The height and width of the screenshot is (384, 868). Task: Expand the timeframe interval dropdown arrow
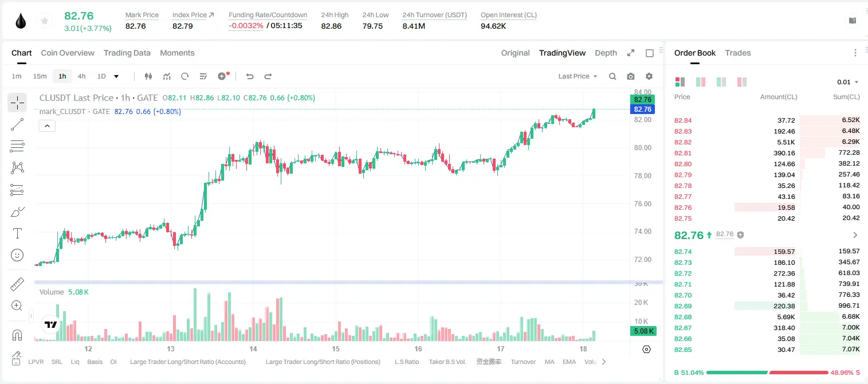point(116,76)
